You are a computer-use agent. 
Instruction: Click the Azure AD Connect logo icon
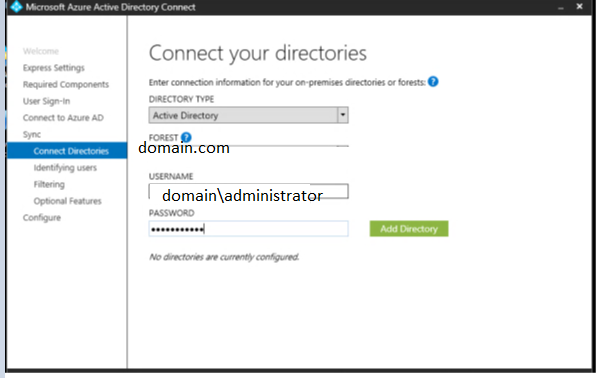coord(16,6)
